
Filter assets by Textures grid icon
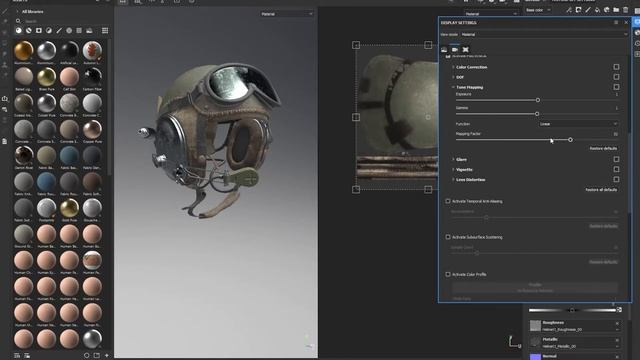pyautogui.click(x=79, y=31)
